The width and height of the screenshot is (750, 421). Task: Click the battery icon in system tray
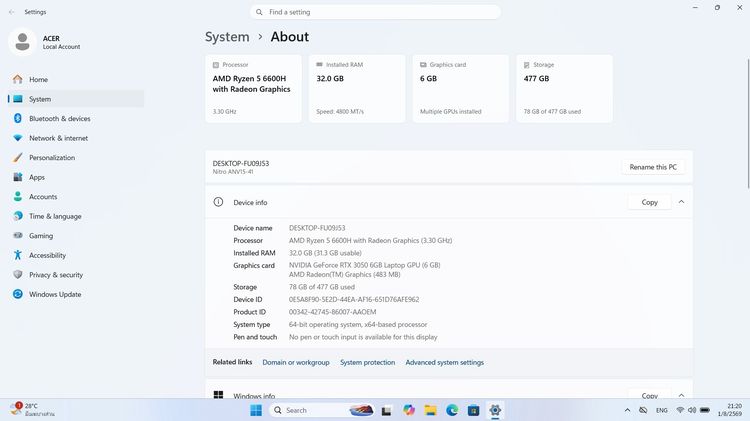(705, 410)
